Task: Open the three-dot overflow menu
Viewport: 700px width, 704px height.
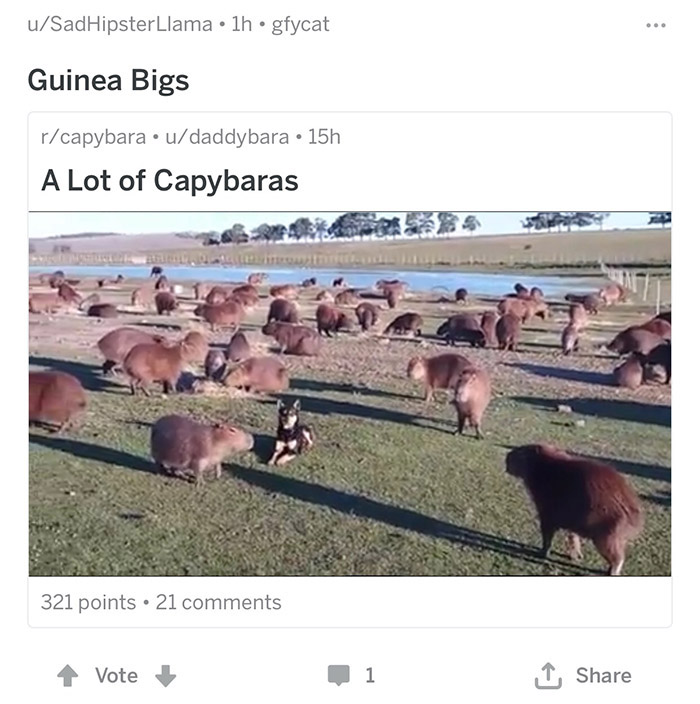Action: (x=656, y=25)
